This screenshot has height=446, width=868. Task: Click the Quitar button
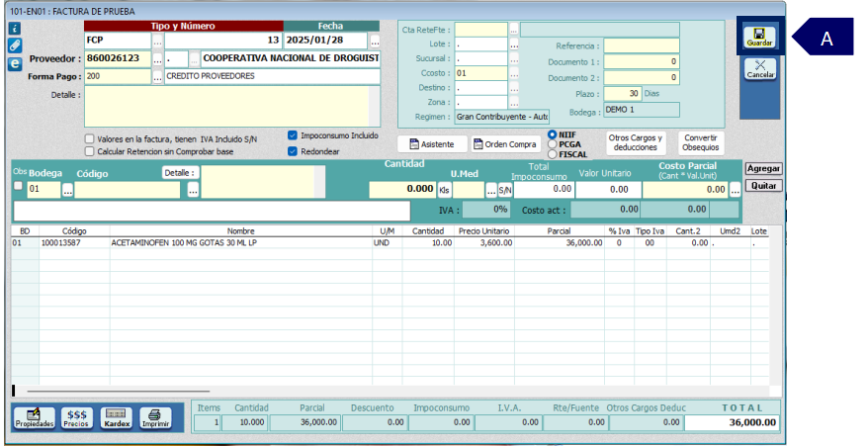(763, 186)
